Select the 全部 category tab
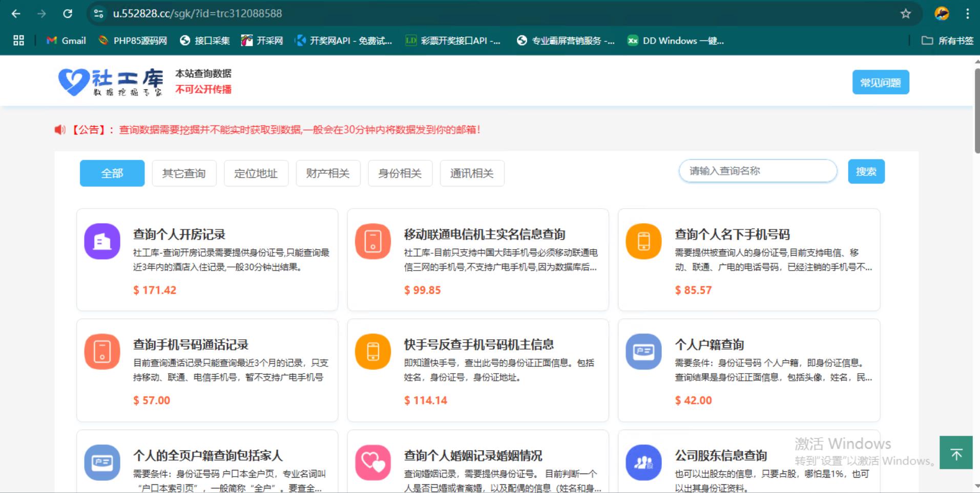Image resolution: width=980 pixels, height=493 pixels. click(x=112, y=173)
